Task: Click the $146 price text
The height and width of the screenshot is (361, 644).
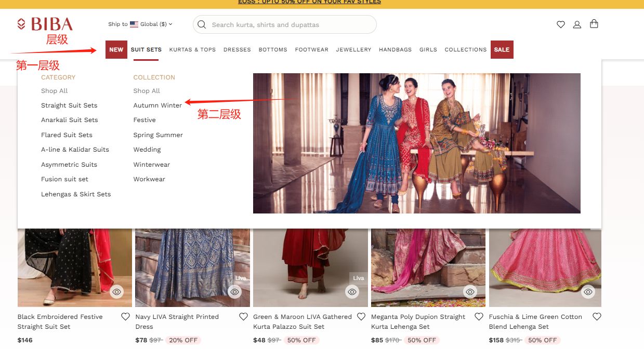Action: click(25, 340)
